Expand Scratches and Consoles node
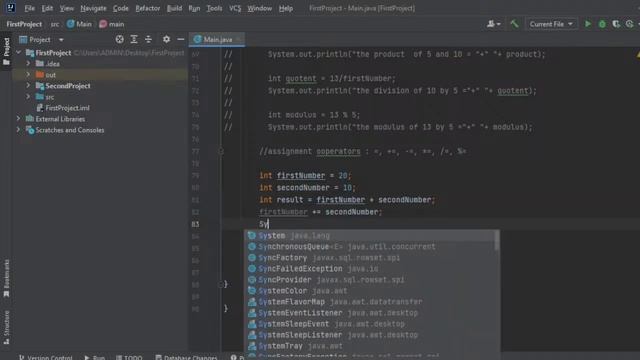Screen dimensions: 640x360 click(18, 130)
